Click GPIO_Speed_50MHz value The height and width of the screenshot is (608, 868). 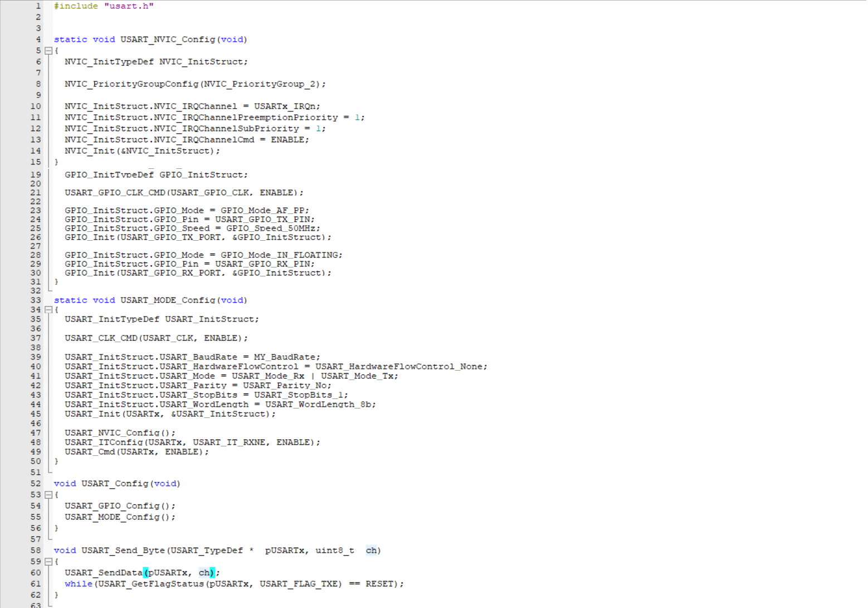(x=271, y=228)
